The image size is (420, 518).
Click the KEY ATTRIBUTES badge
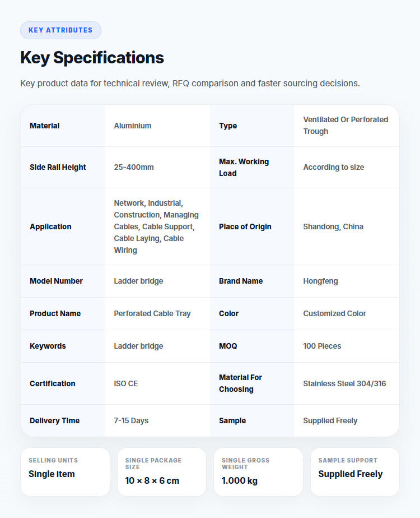(x=60, y=30)
